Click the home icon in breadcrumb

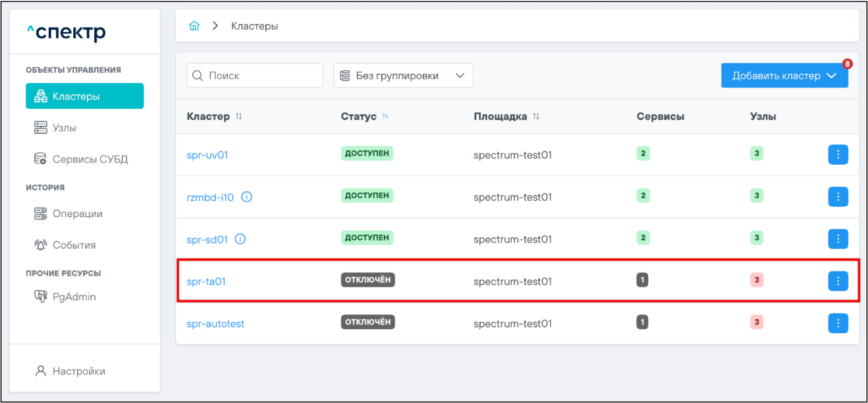click(x=194, y=26)
